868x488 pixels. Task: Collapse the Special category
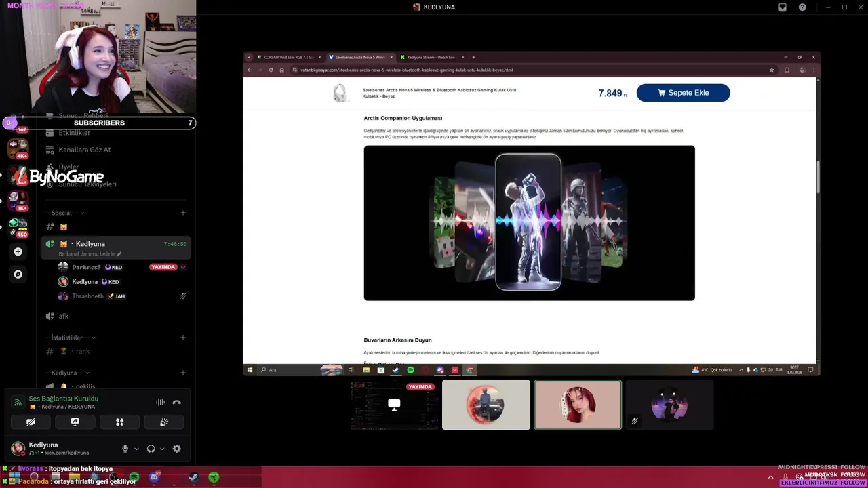coord(64,213)
